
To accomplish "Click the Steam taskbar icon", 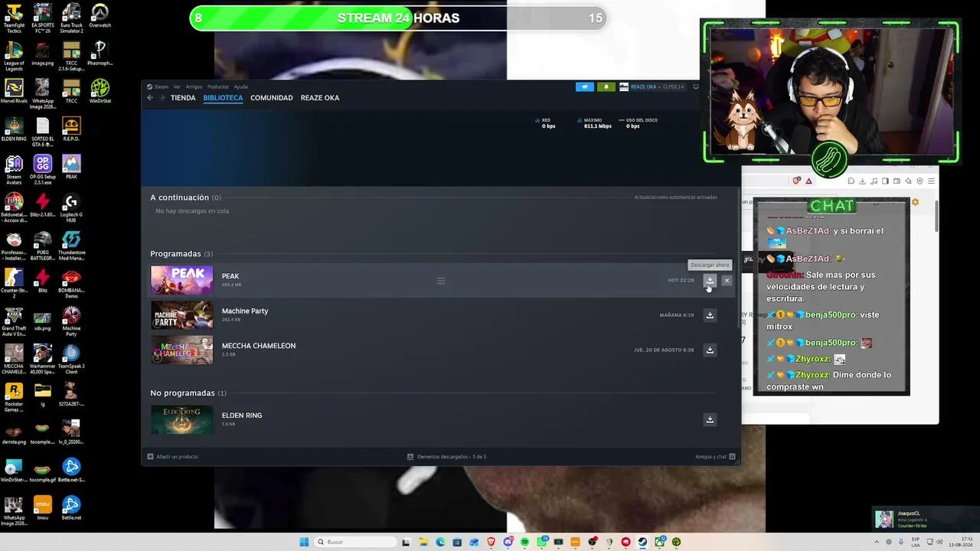I will tap(642, 542).
